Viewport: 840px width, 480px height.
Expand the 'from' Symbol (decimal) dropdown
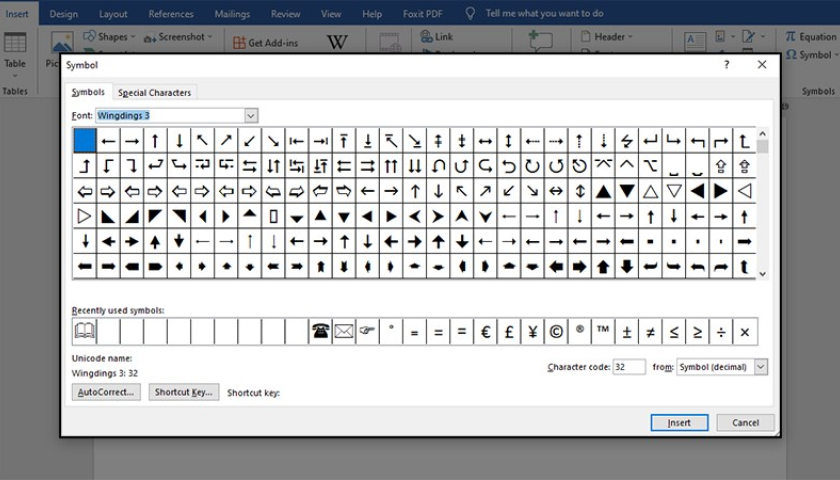point(760,367)
